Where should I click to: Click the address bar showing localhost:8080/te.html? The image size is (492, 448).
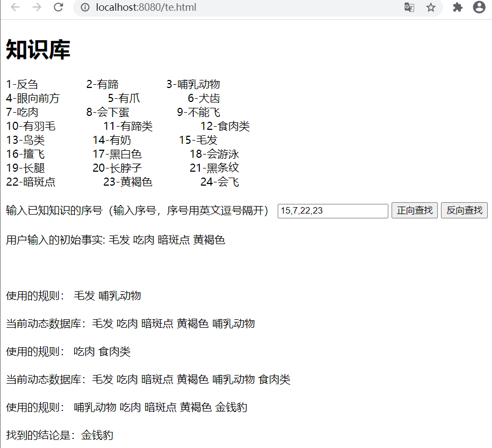(145, 8)
